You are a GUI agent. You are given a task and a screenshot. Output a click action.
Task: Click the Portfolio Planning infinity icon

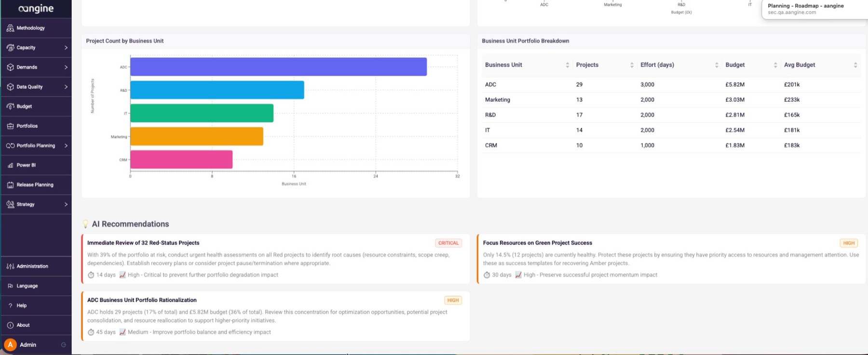[10, 146]
